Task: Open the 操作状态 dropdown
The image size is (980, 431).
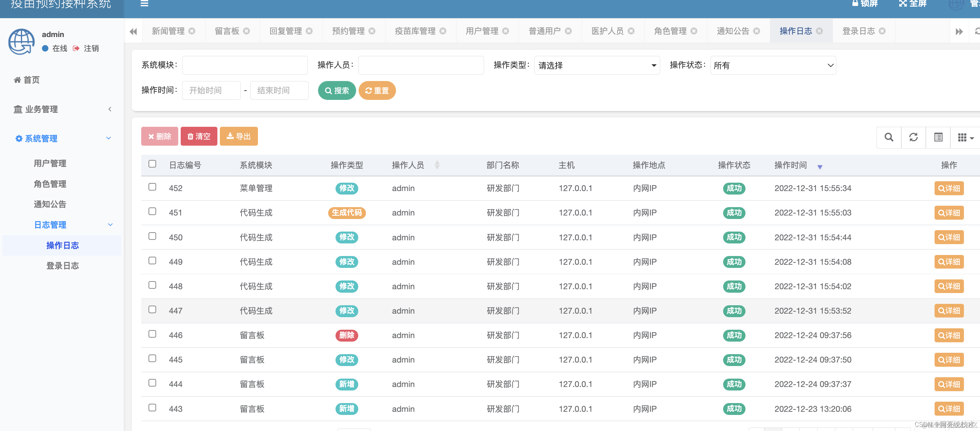Action: (x=773, y=65)
